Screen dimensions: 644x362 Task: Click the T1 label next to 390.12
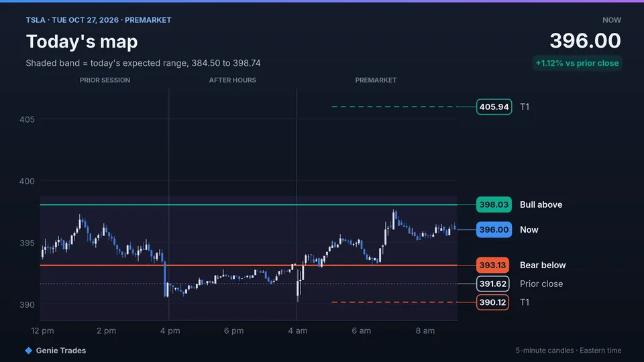[x=525, y=302]
